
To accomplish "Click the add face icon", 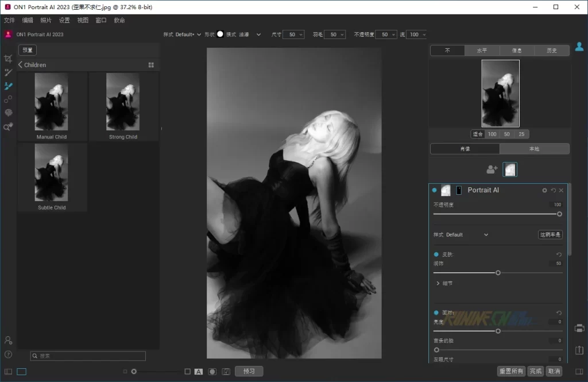I will pyautogui.click(x=492, y=169).
